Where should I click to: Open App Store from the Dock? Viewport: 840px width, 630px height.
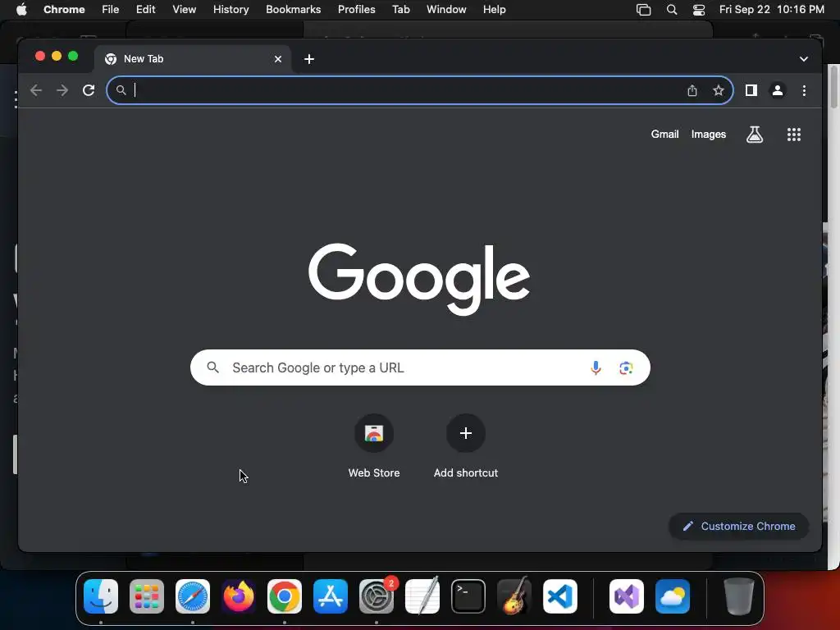coord(331,596)
